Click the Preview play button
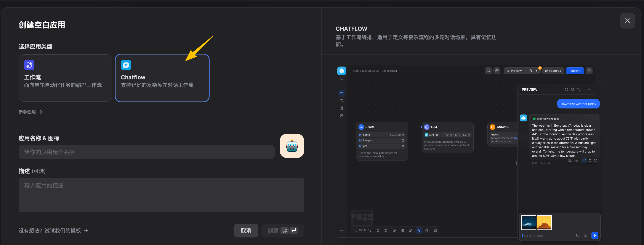Viewport: 644px width, 245px height. [514, 71]
